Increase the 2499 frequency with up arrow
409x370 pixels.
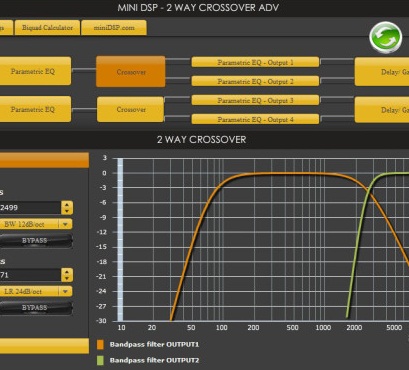point(67,204)
